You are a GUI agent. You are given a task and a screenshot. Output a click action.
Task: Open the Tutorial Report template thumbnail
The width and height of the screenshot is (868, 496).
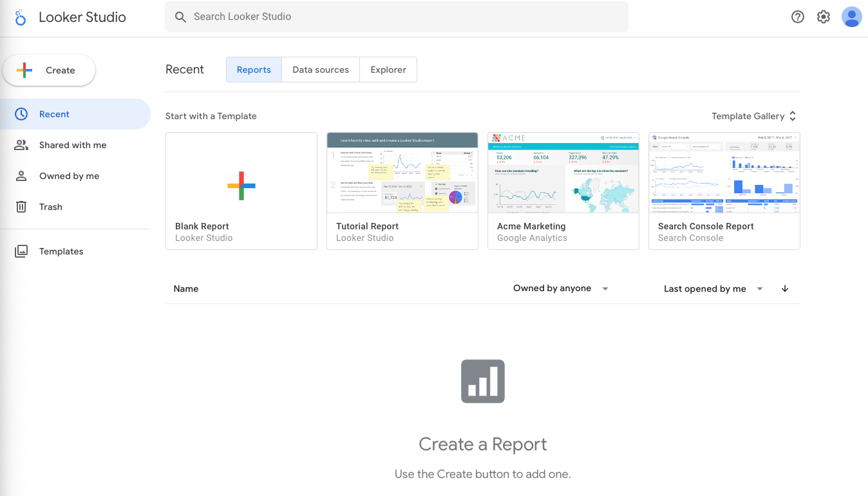point(402,173)
